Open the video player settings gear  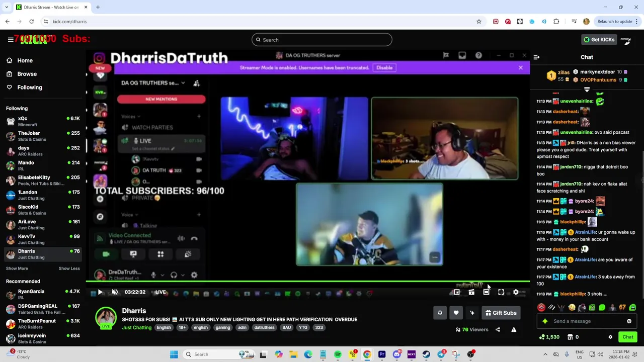pos(516,292)
